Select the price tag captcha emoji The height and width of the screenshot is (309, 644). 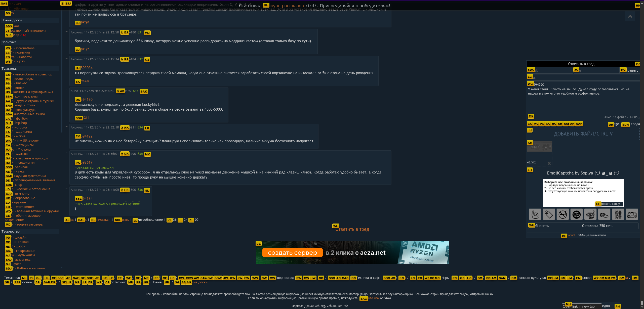[x=549, y=214]
